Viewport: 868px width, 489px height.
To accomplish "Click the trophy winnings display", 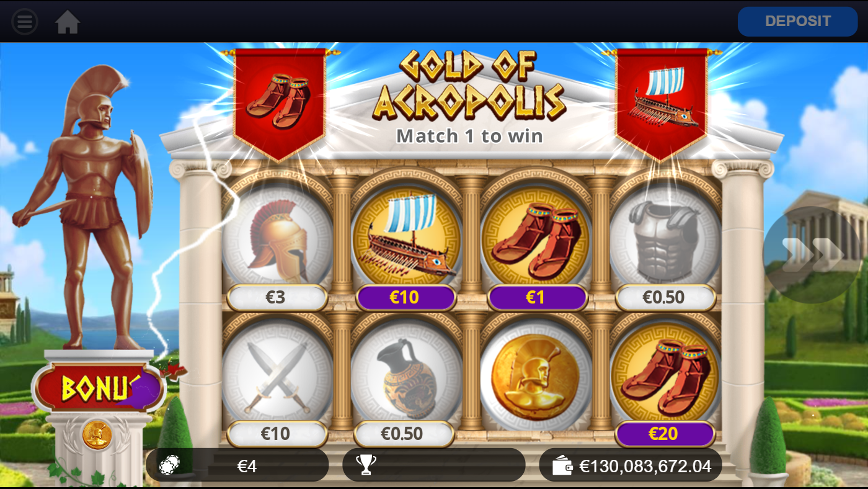I will pos(434,465).
